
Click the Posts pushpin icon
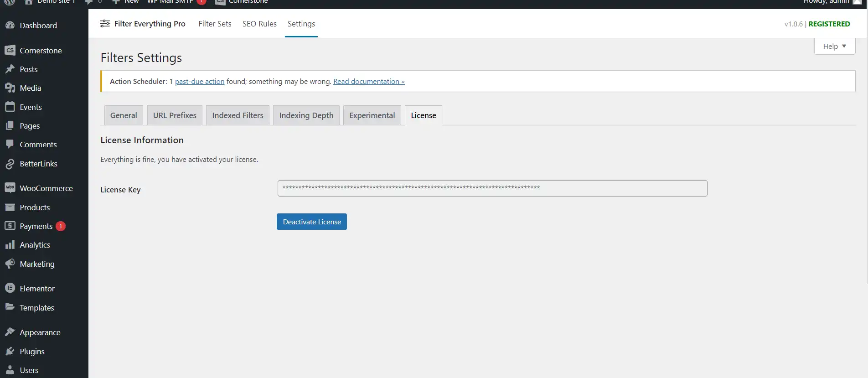point(10,69)
